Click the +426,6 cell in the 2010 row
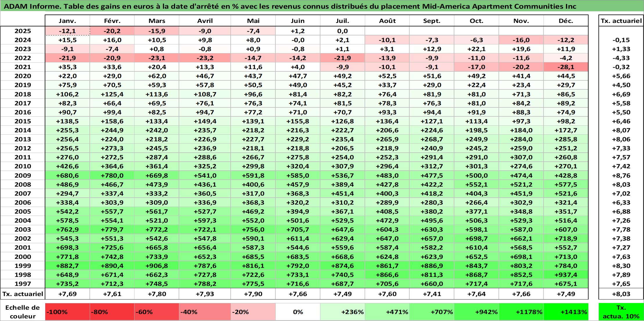Screen dimensions: 644x321 (x=67, y=166)
